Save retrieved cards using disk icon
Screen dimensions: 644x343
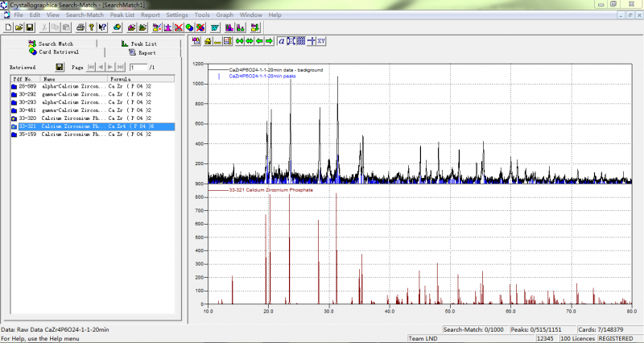[60, 68]
